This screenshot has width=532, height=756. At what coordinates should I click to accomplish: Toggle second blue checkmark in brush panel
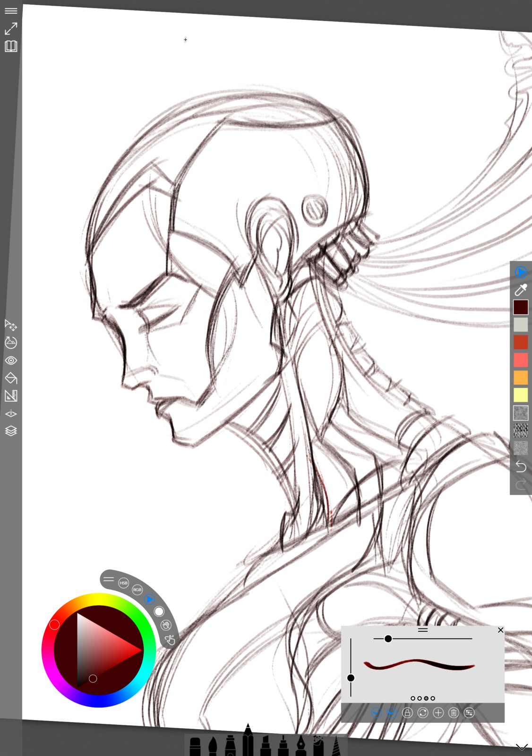(392, 713)
